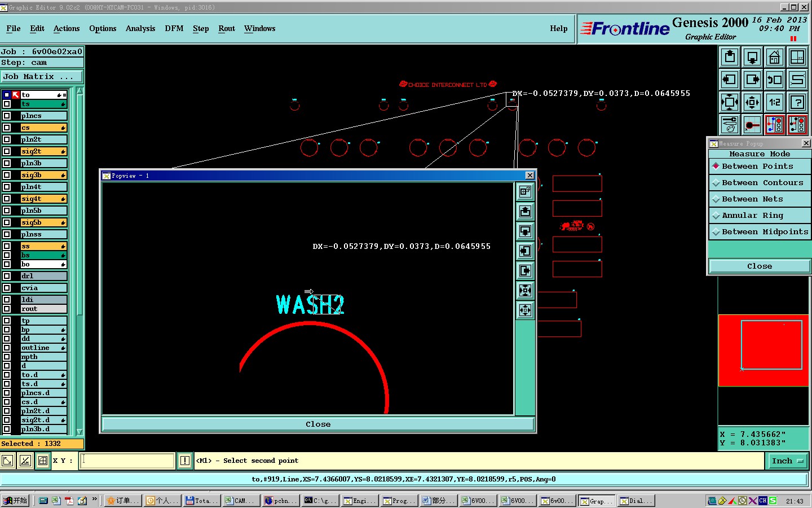Click the pan down icon
This screenshot has height=508, width=812.
tap(752, 57)
